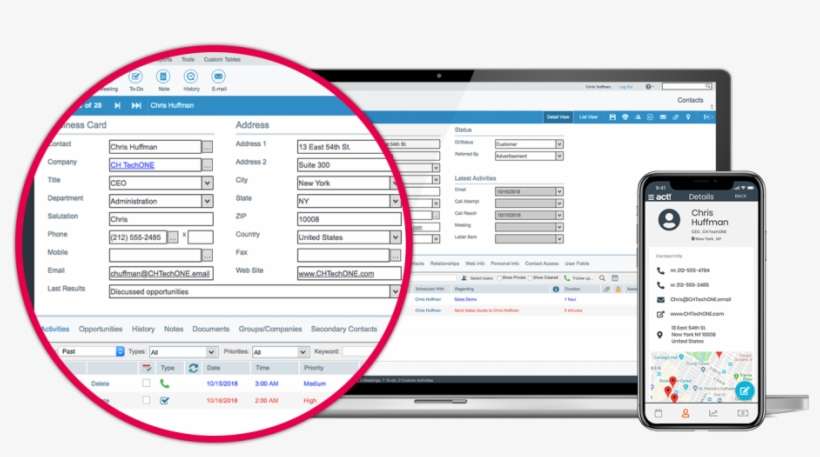Expand ID/Status Customer dropdown on laptop
820x457 pixels.
(559, 144)
